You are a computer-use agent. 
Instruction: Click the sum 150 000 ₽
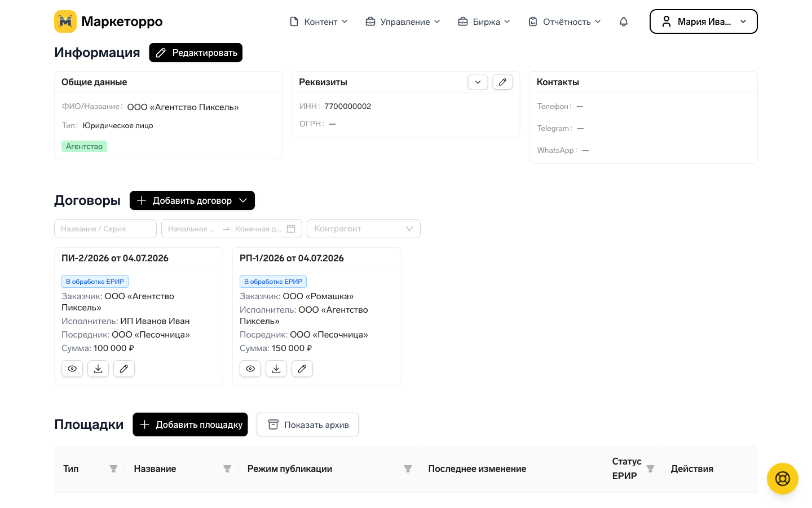pos(292,348)
